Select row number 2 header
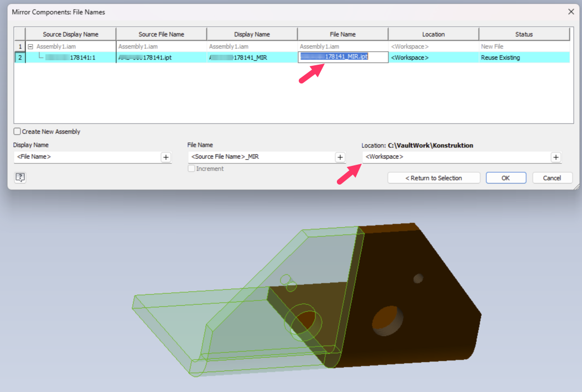This screenshot has height=392, width=582. point(20,58)
